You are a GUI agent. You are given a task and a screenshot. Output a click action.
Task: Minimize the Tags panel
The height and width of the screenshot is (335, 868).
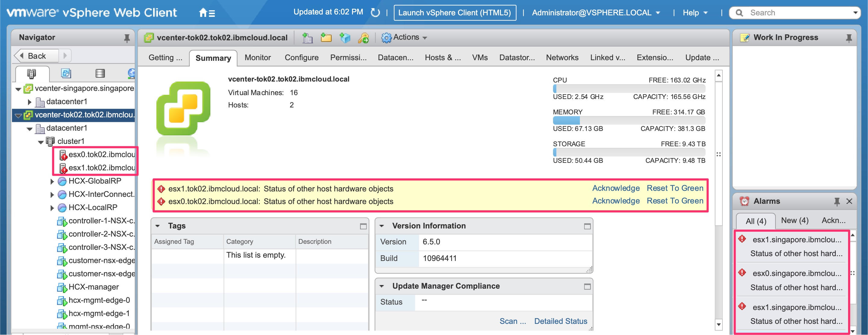coord(363,226)
